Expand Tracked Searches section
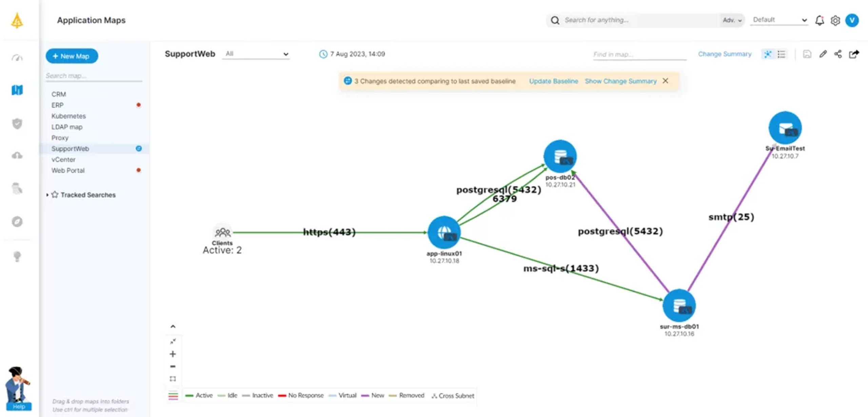Screen dimensions: 868x417 point(47,195)
